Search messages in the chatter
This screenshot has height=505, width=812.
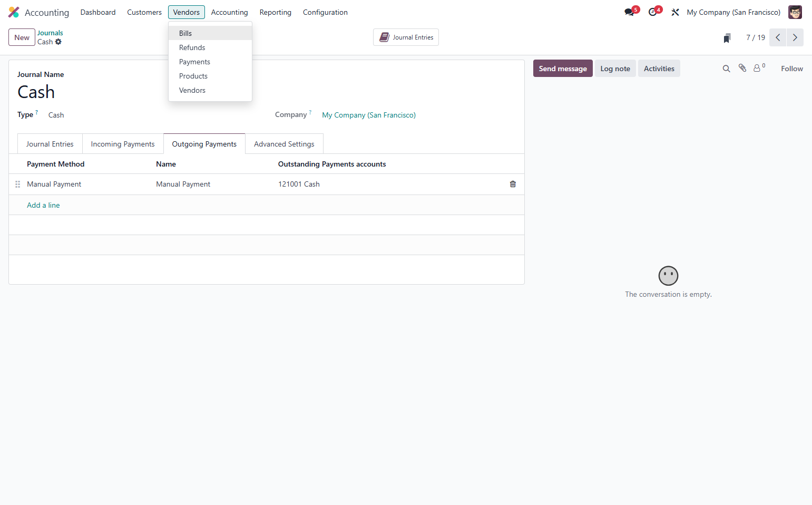tap(726, 69)
